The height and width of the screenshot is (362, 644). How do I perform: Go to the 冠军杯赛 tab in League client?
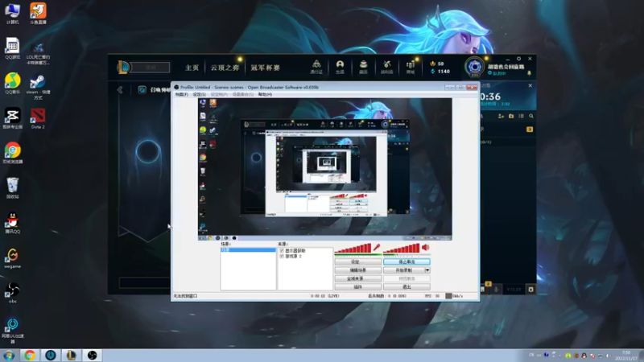tap(265, 68)
